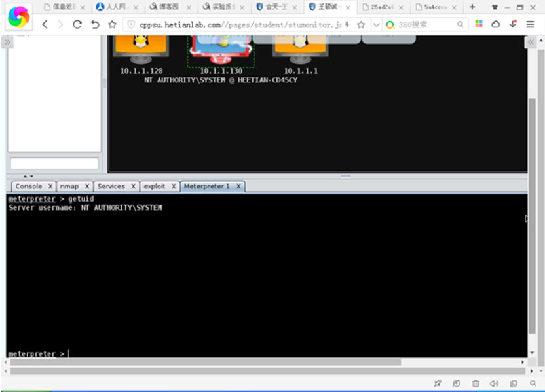Click the terminal horizontal scrollbar
This screenshot has width=545, height=392.
[206, 362]
